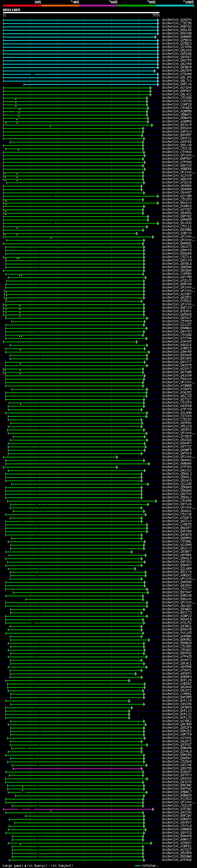Click the arrowhead ending the UniRef100_C5YKM9 bar
Image resolution: width=197 pixels, height=868 pixels.
click(x=156, y=501)
